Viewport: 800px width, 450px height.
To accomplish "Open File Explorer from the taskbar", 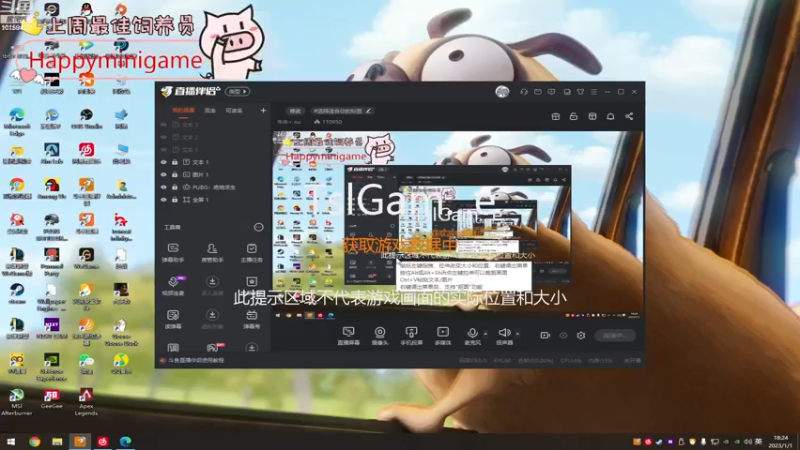I will (57, 441).
